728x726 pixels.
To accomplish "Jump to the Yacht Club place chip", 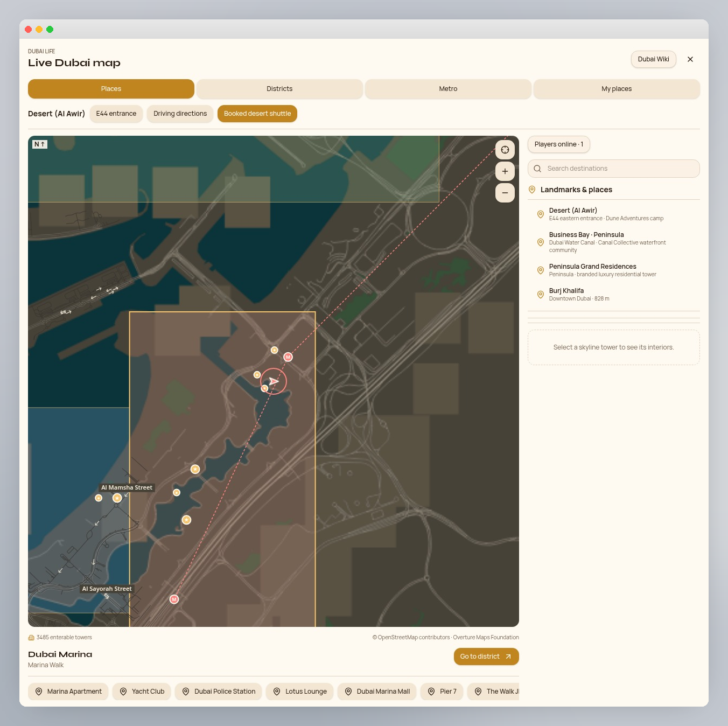I will click(x=142, y=692).
